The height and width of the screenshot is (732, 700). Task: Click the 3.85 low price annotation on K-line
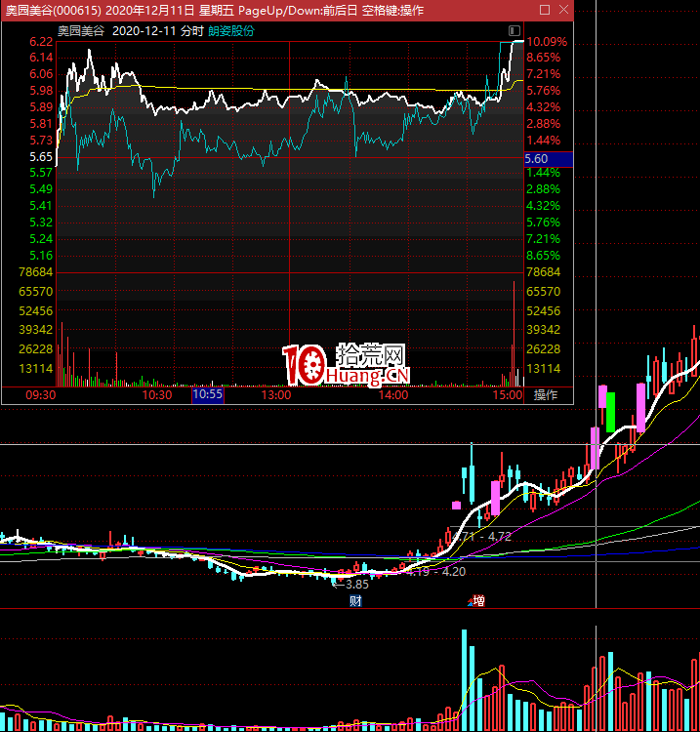[356, 585]
